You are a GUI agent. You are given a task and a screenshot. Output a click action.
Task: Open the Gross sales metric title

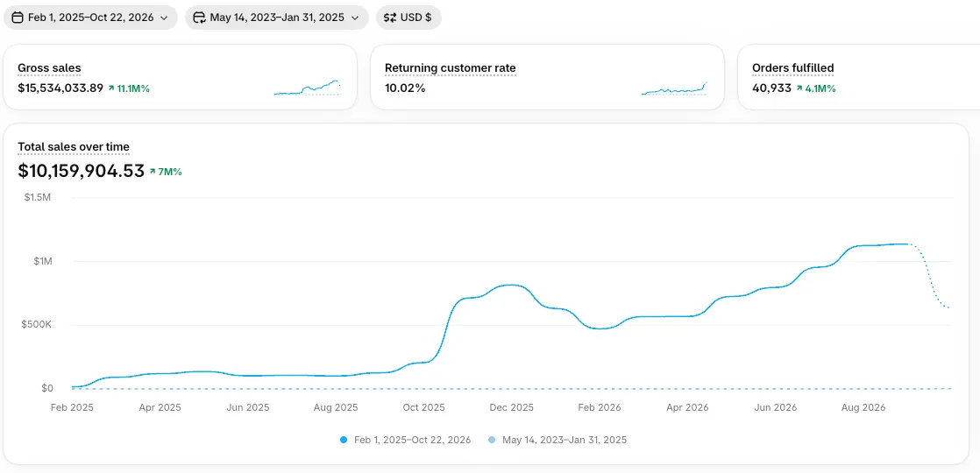click(49, 68)
